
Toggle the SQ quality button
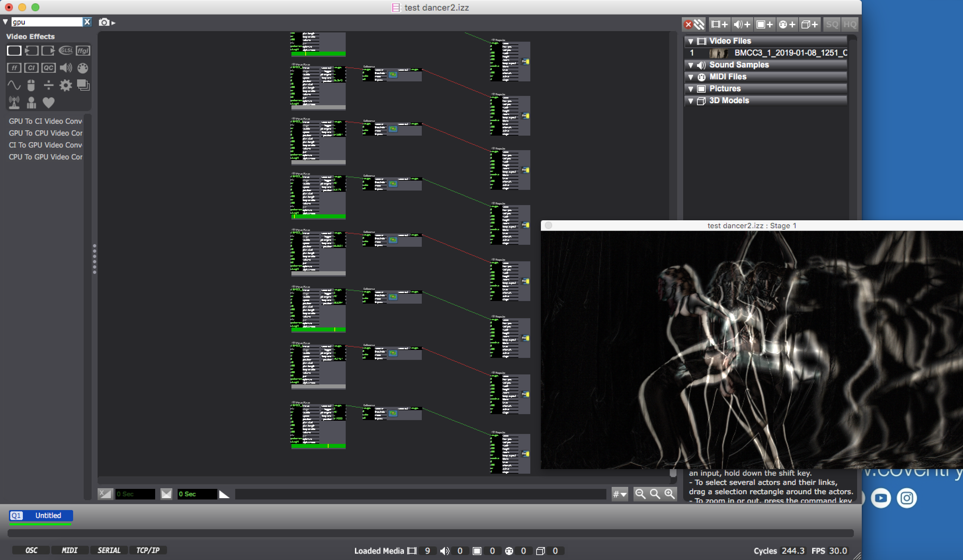832,24
